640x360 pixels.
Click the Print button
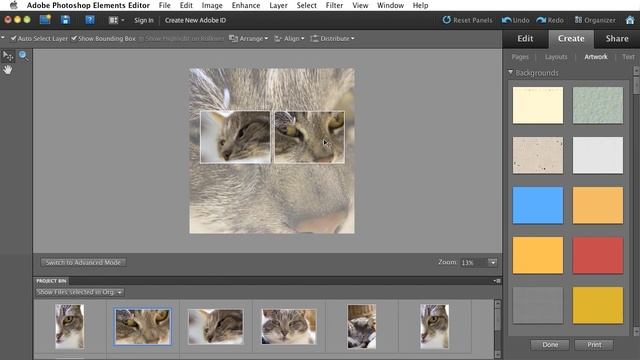pyautogui.click(x=594, y=344)
